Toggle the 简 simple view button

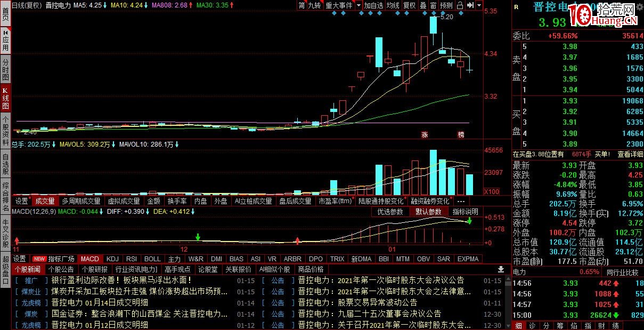(x=301, y=5)
